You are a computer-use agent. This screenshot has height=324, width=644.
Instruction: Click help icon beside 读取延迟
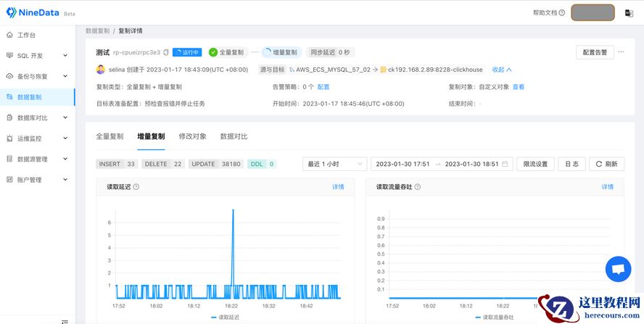136,187
